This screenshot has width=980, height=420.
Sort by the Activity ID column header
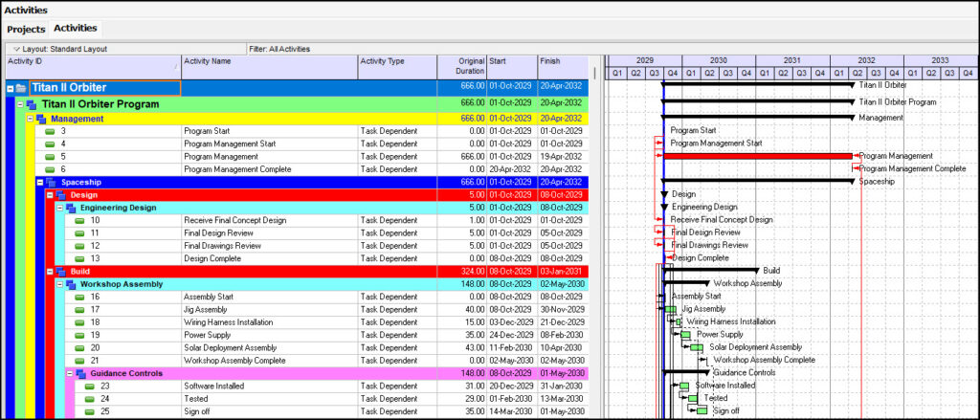(x=93, y=67)
